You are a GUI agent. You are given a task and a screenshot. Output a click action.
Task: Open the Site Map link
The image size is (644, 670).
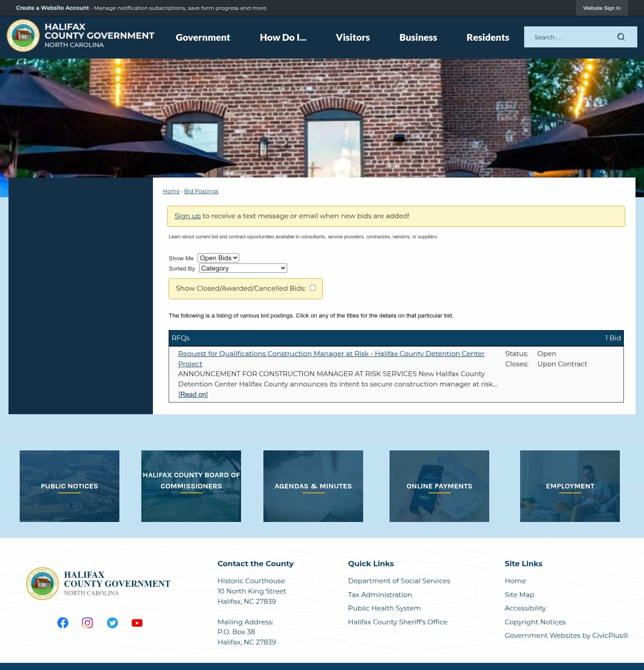519,594
